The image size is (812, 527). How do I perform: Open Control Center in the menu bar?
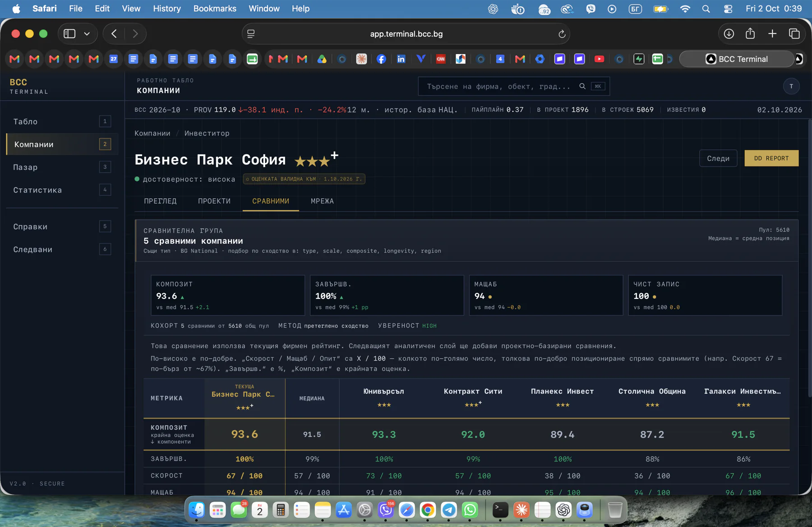point(728,9)
